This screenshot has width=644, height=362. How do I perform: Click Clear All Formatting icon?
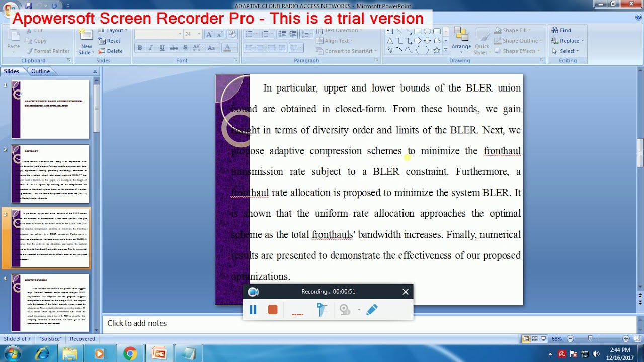(232, 34)
